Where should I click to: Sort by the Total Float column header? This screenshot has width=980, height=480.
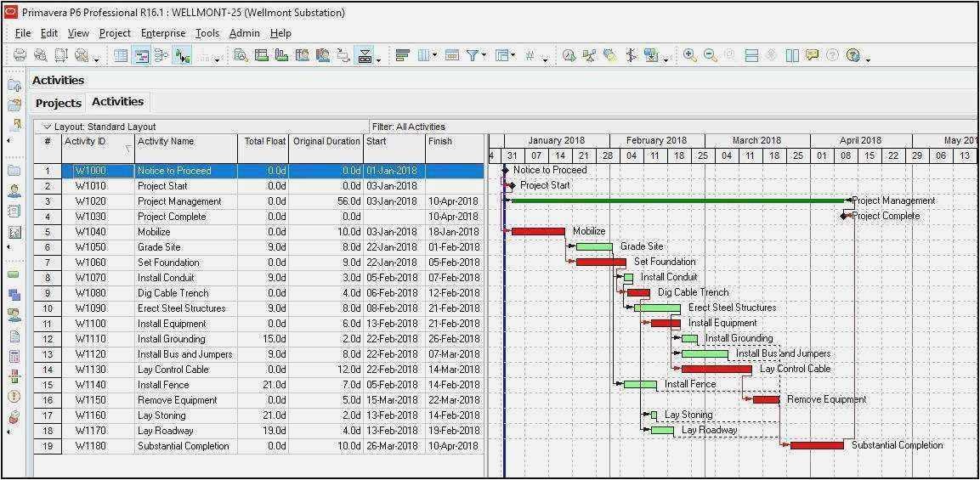pyautogui.click(x=264, y=141)
